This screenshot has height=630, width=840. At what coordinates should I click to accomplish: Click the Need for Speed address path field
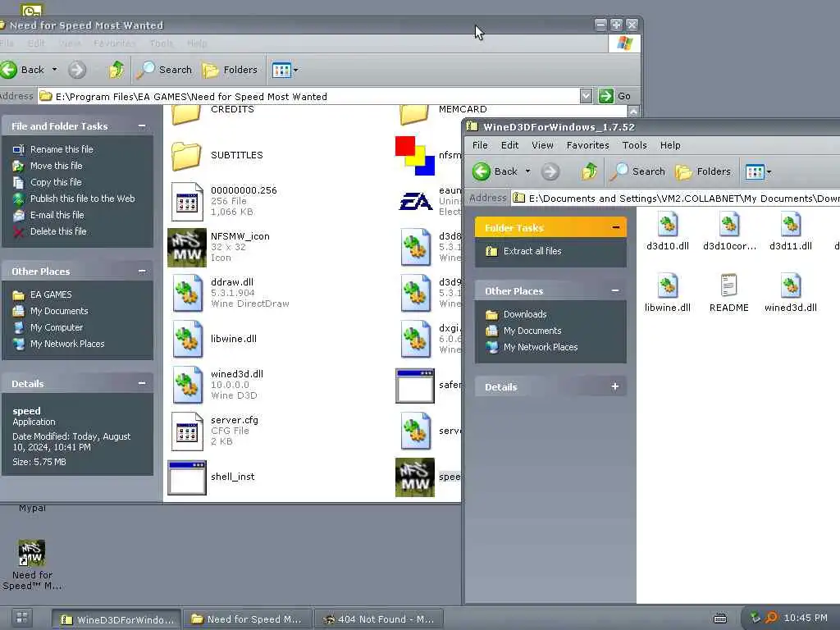(x=308, y=97)
